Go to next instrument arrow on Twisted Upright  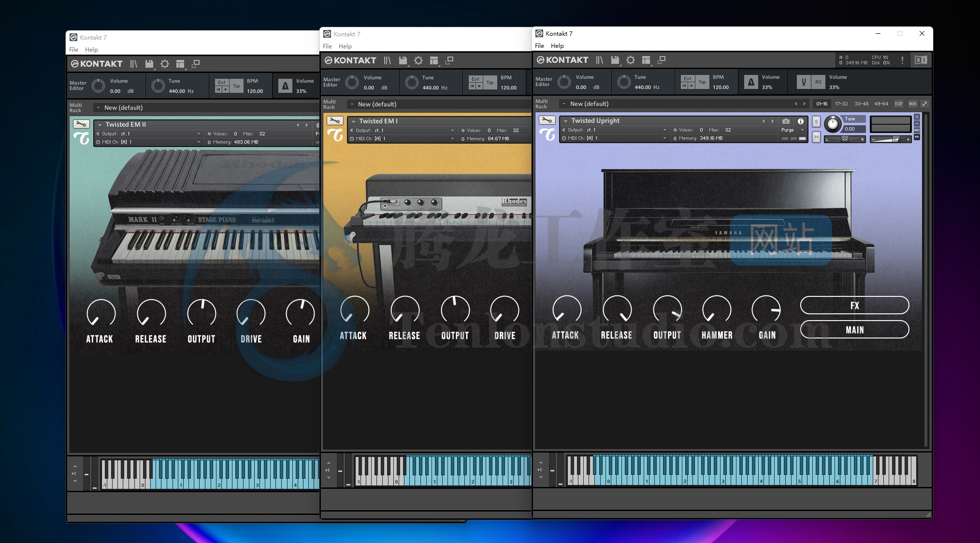coord(772,121)
